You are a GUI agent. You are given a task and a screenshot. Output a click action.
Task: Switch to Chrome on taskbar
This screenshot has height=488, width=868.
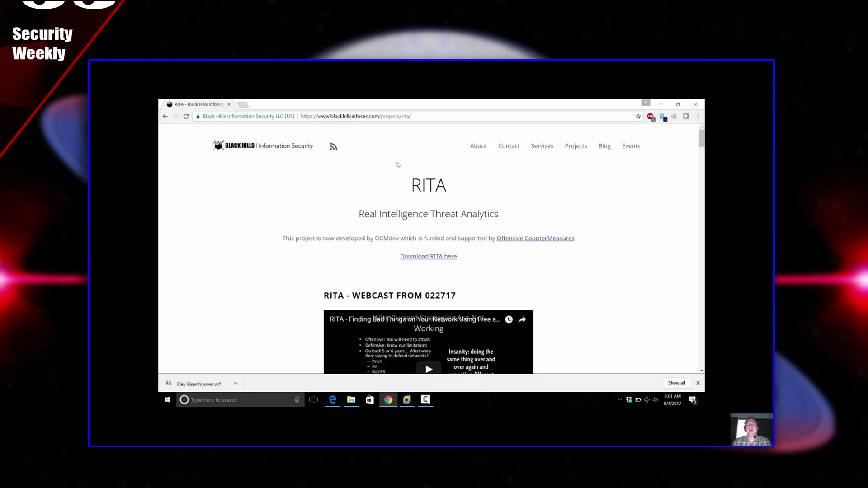[x=388, y=399]
